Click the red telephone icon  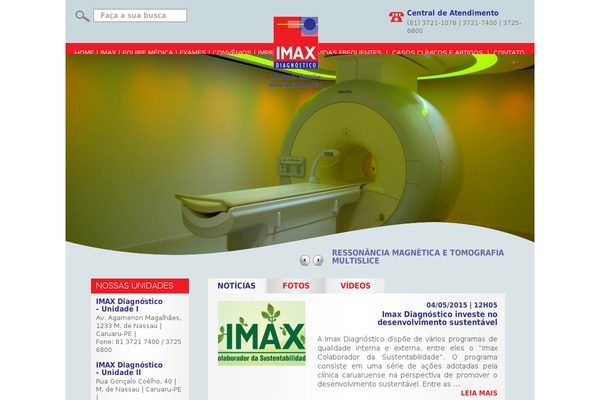[x=396, y=17]
